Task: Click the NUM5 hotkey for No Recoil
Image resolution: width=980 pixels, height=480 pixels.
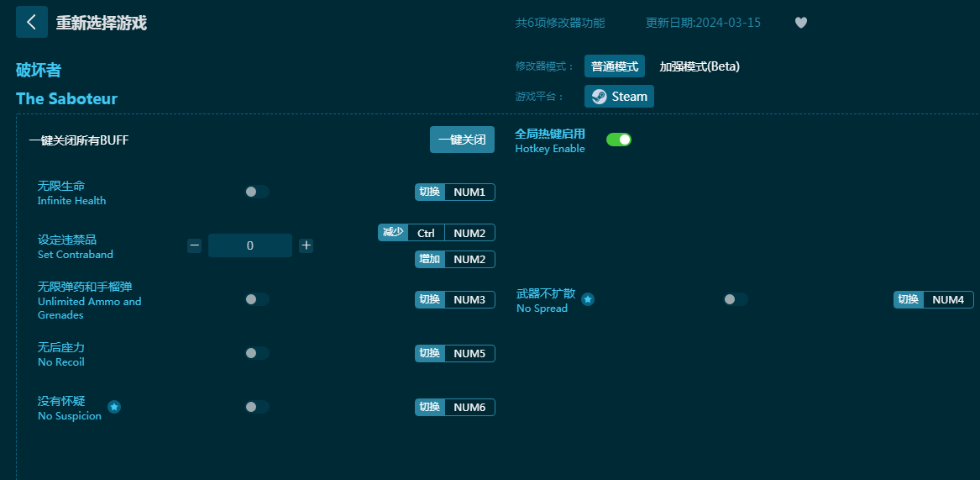Action: point(455,354)
